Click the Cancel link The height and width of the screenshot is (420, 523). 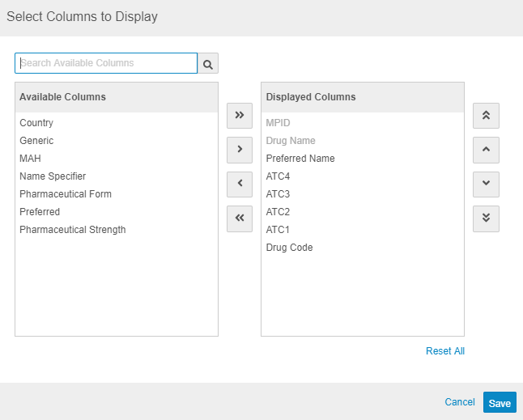click(460, 402)
